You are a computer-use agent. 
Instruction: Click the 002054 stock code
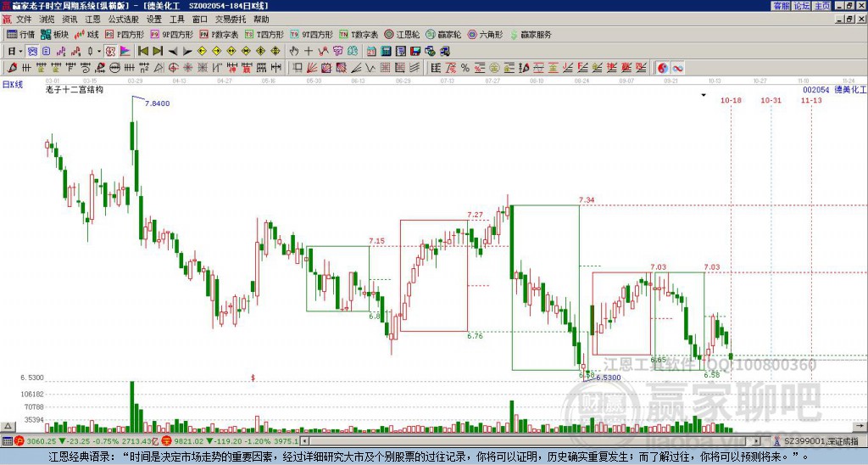pyautogui.click(x=816, y=90)
